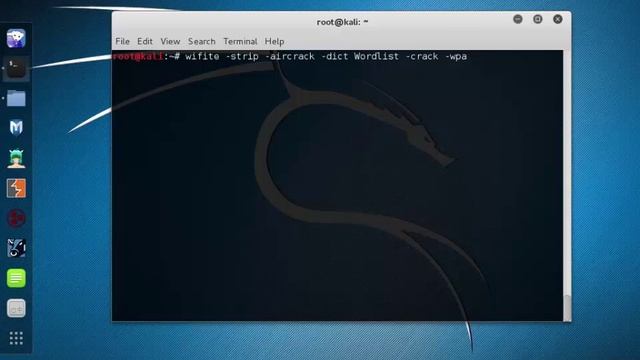
Task: Open the Terminal dock icon
Action: coord(16,68)
